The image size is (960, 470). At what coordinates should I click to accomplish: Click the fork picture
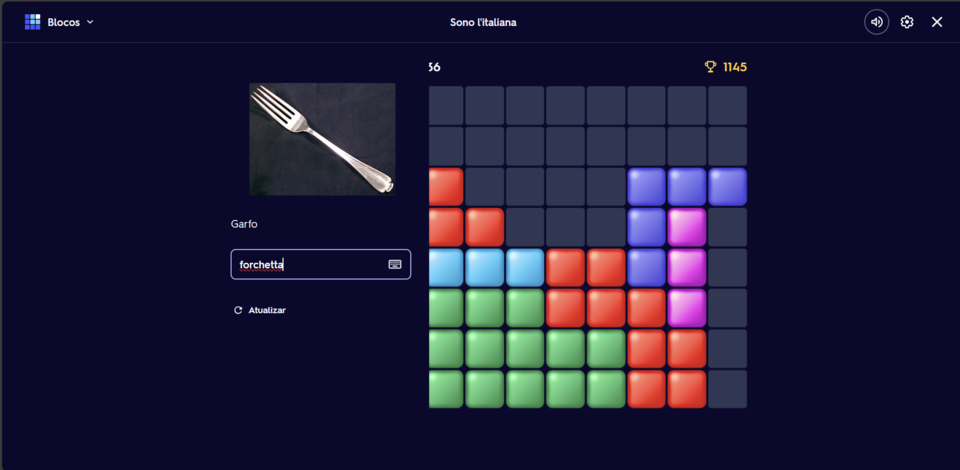tap(322, 139)
